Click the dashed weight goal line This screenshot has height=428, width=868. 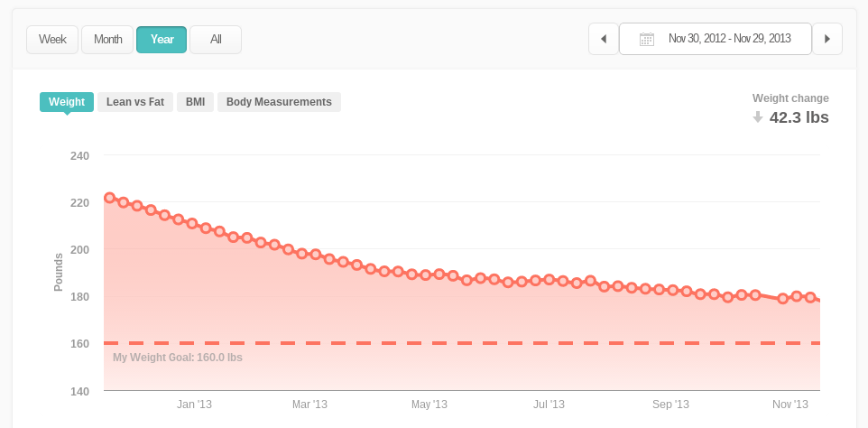(451, 343)
